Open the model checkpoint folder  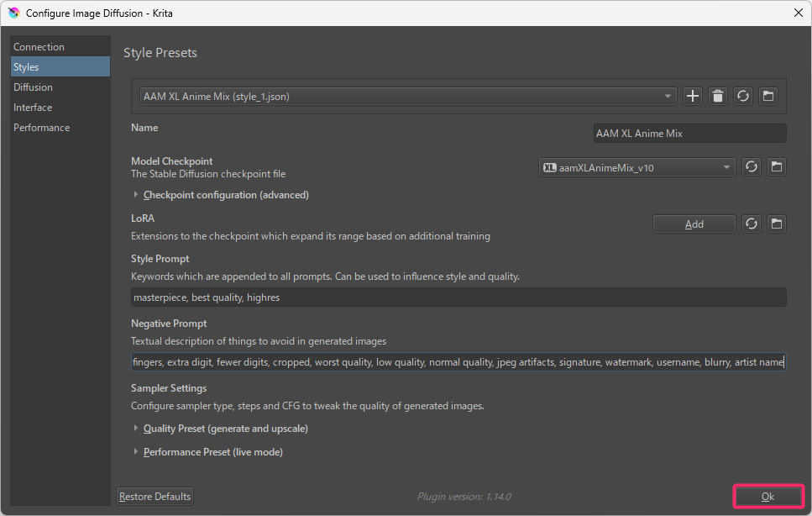tap(777, 167)
